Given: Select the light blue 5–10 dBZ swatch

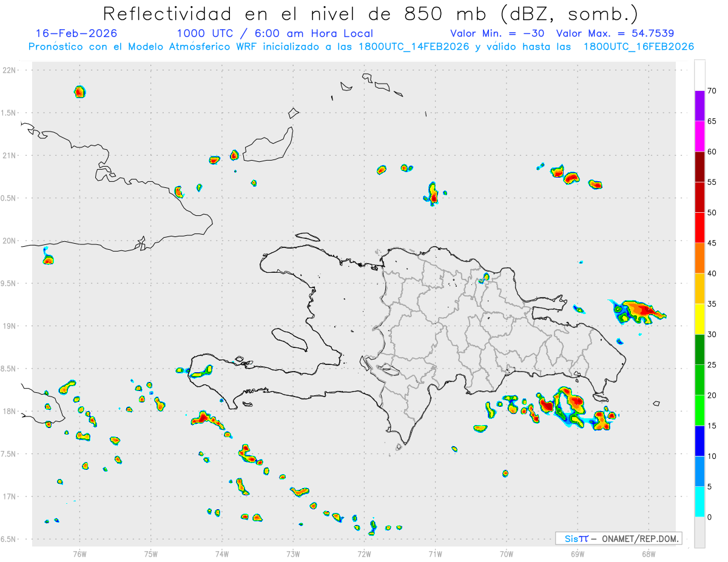Looking at the screenshot, I should (x=700, y=472).
